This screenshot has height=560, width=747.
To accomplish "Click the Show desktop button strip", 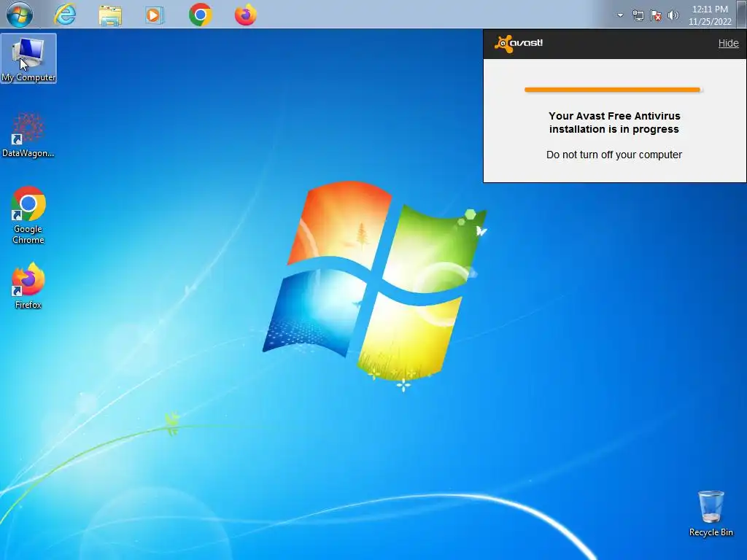I will coord(742,15).
